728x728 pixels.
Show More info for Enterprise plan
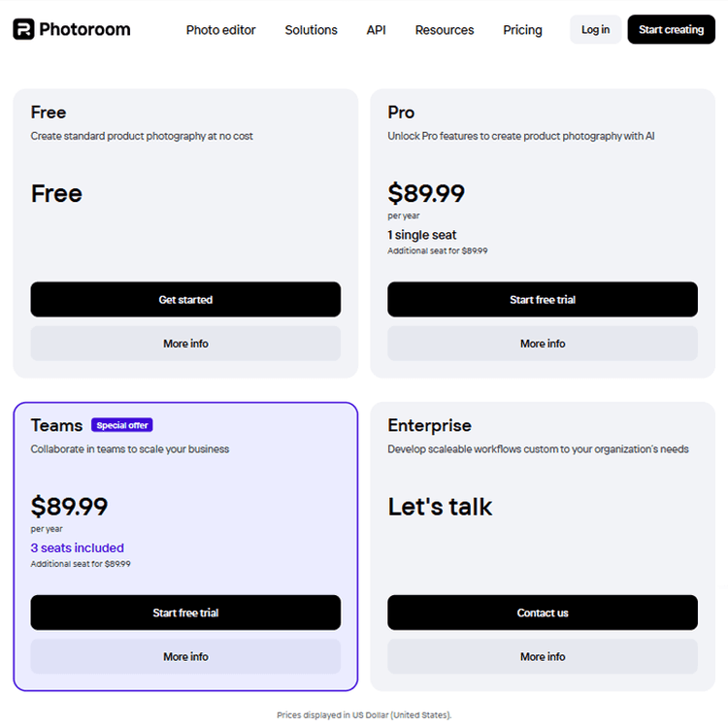click(x=543, y=657)
